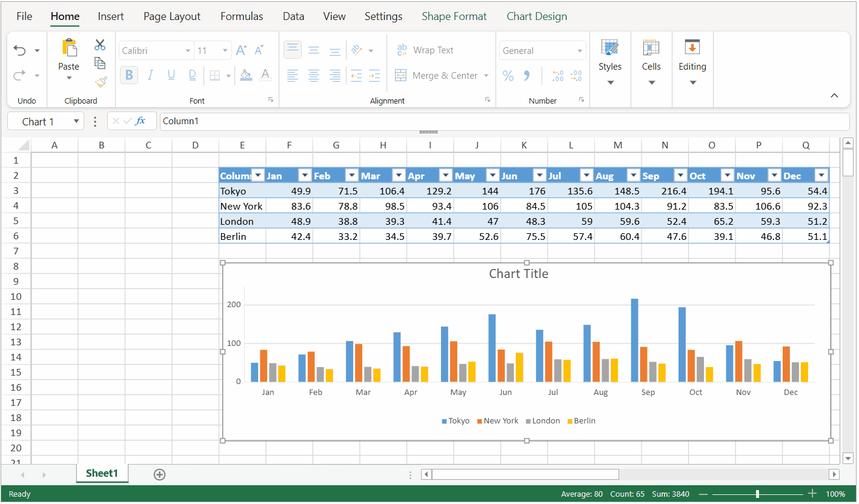This screenshot has width=859, height=504.
Task: Open the Styles dropdown
Action: 610,83
